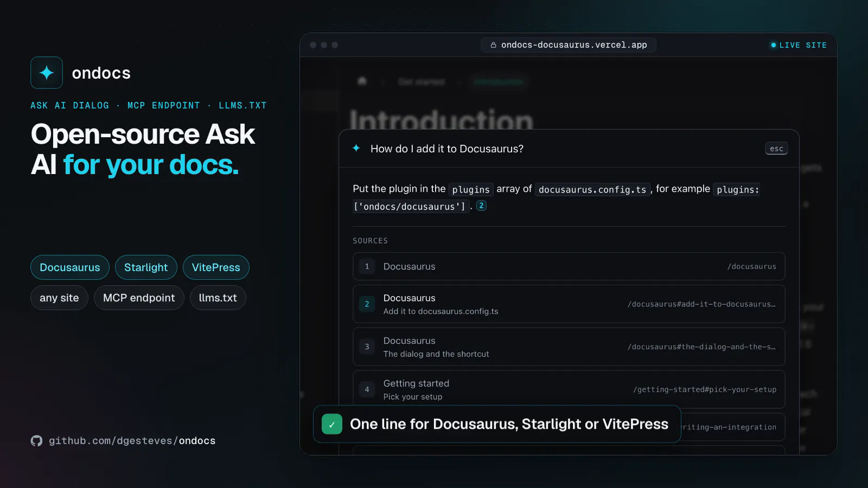The image size is (868, 488).
Task: Click the ondocs-docusaurus.vercel.app address bar
Action: pos(569,45)
